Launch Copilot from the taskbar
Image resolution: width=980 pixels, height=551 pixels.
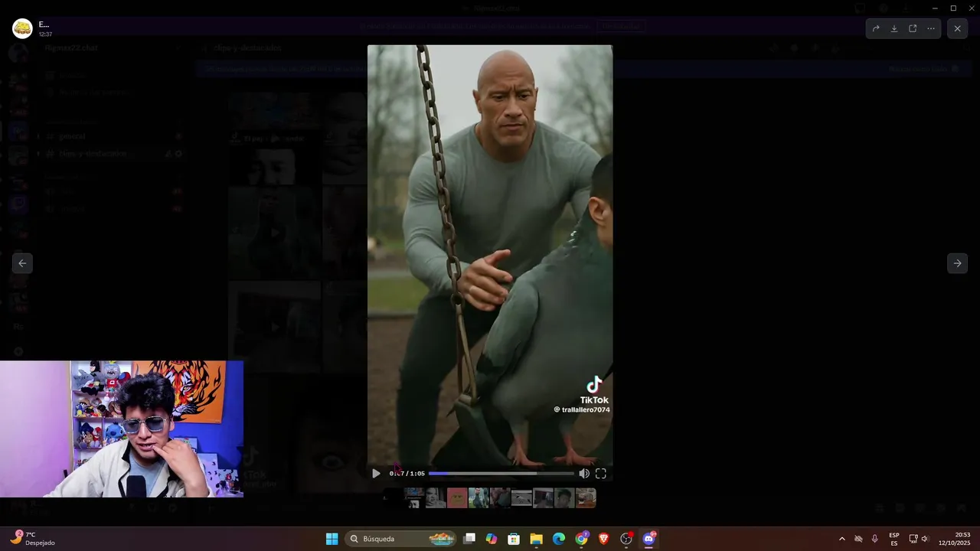coord(492,539)
